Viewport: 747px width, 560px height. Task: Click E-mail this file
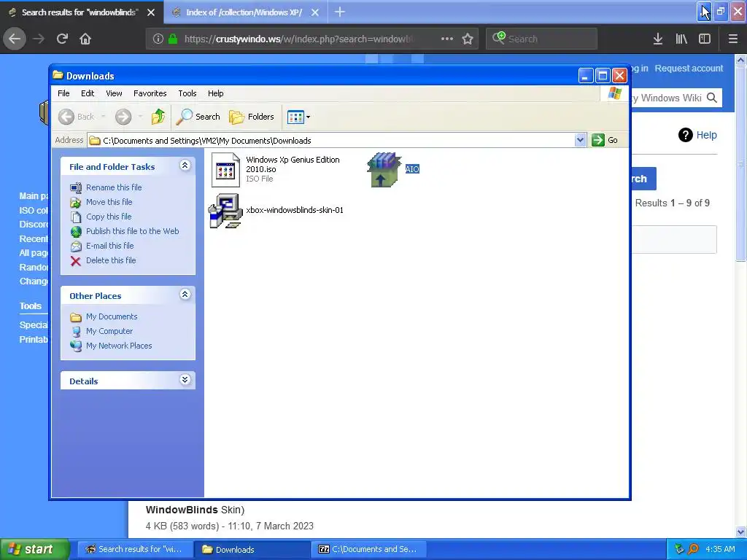[x=109, y=246]
